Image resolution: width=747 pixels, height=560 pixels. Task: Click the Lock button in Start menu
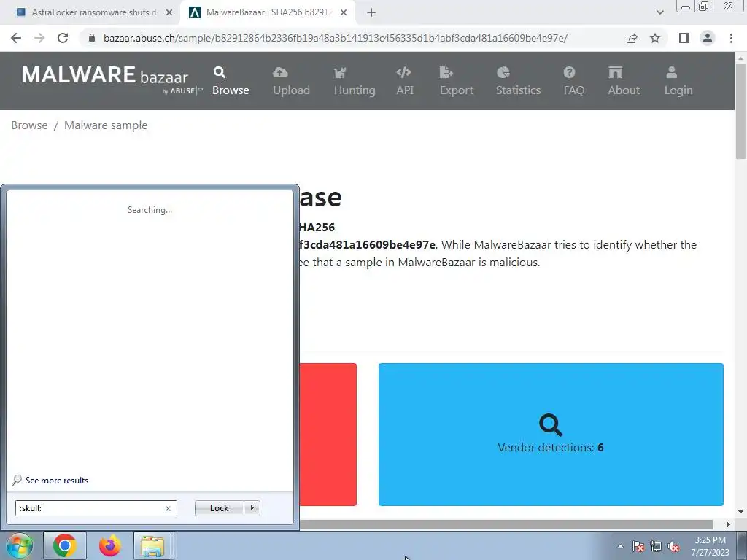(219, 508)
